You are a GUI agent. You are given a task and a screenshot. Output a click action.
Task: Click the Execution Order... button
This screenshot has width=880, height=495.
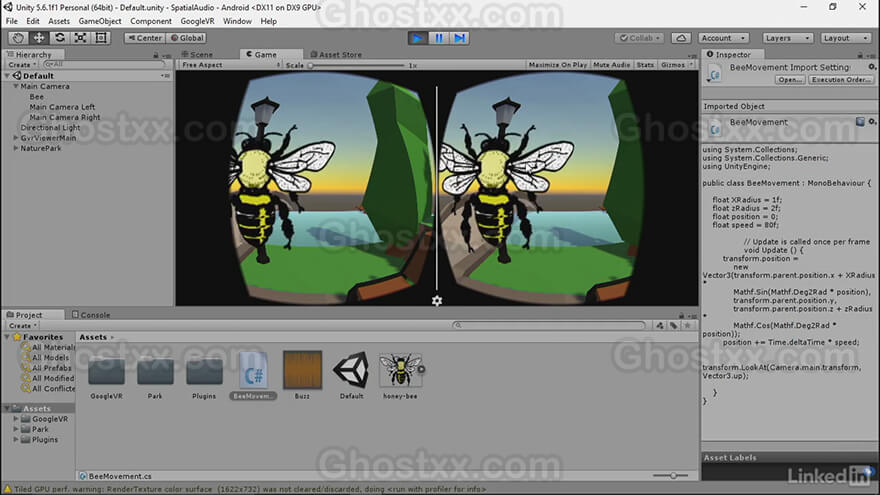[x=841, y=80]
